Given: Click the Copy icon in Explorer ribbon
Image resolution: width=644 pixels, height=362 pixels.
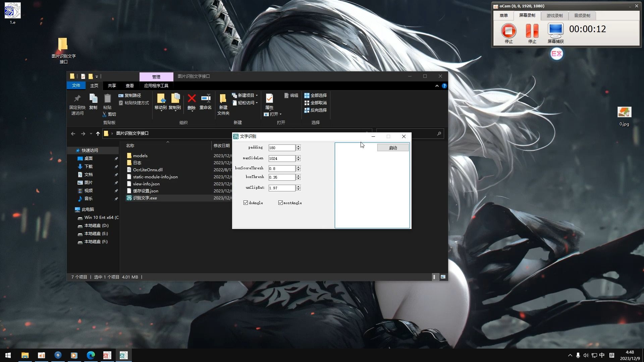Looking at the screenshot, I should click(93, 98).
